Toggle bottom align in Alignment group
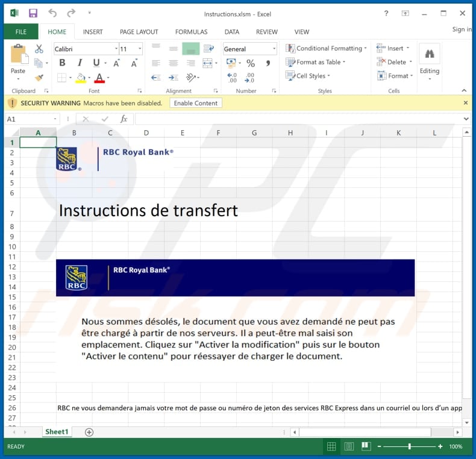This screenshot has height=459, width=476. [x=190, y=49]
